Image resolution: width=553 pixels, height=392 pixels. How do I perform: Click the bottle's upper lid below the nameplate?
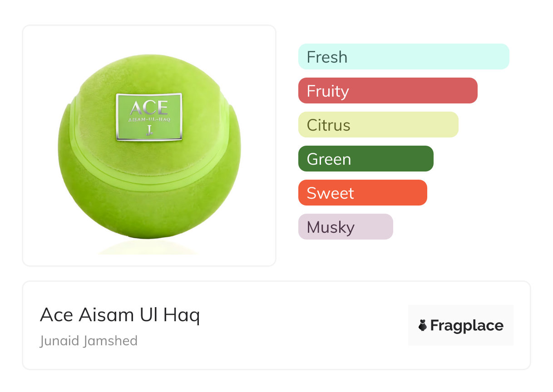click(x=149, y=157)
